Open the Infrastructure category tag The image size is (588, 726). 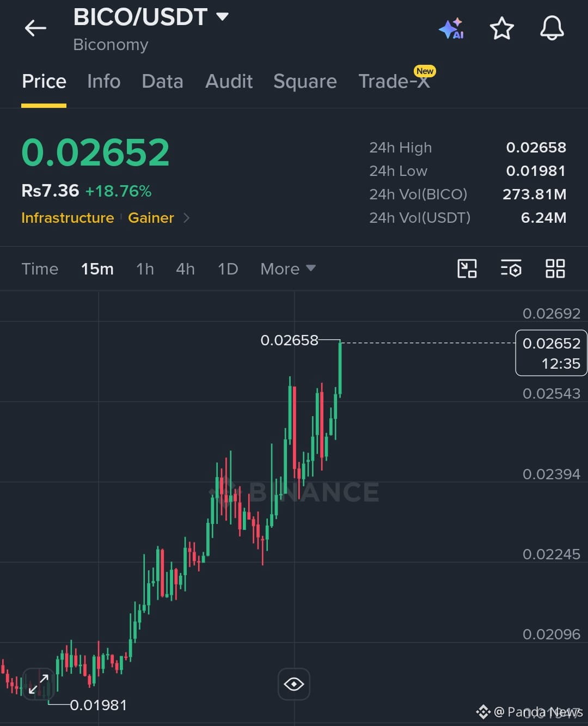point(68,218)
